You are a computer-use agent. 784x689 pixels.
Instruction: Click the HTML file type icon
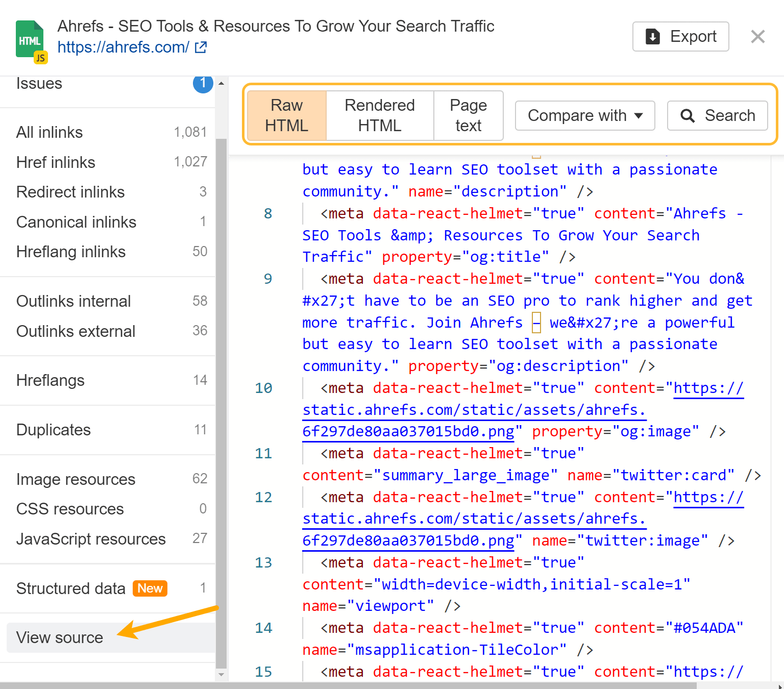point(30,38)
